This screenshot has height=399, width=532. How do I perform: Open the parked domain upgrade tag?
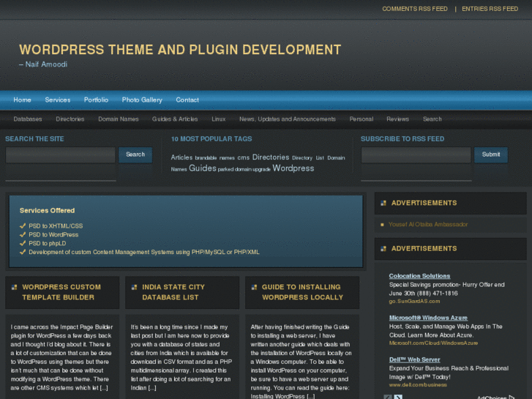pyautogui.click(x=244, y=169)
